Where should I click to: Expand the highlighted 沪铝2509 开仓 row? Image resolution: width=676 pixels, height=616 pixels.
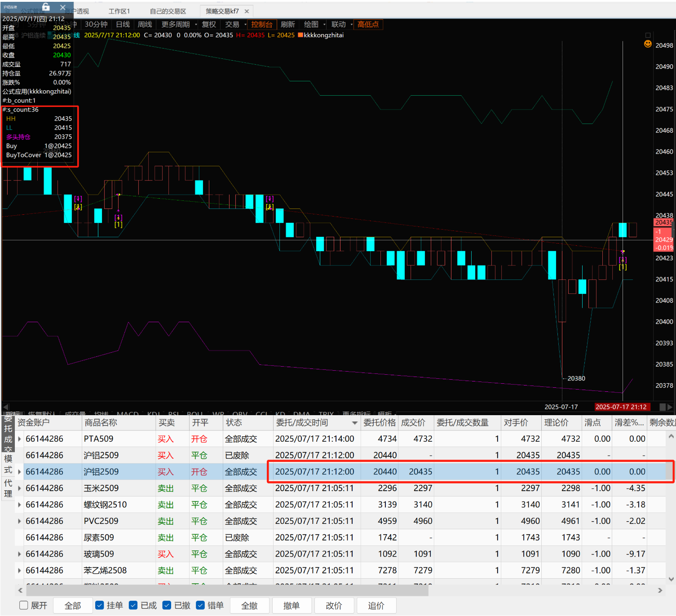click(x=19, y=472)
